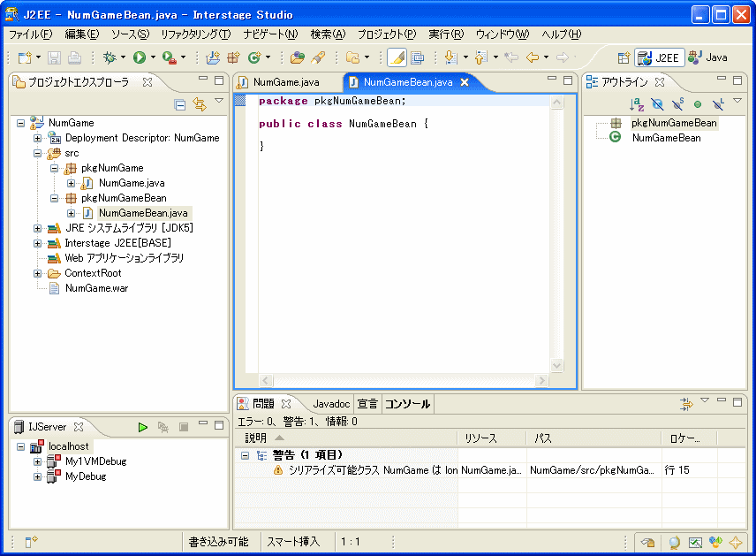Toggle Mark Occurrences highlighter in the toolbar
The image size is (756, 556).
coord(397,58)
